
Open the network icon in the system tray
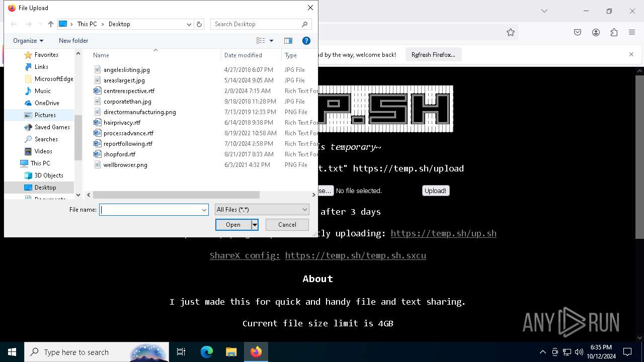click(567, 352)
